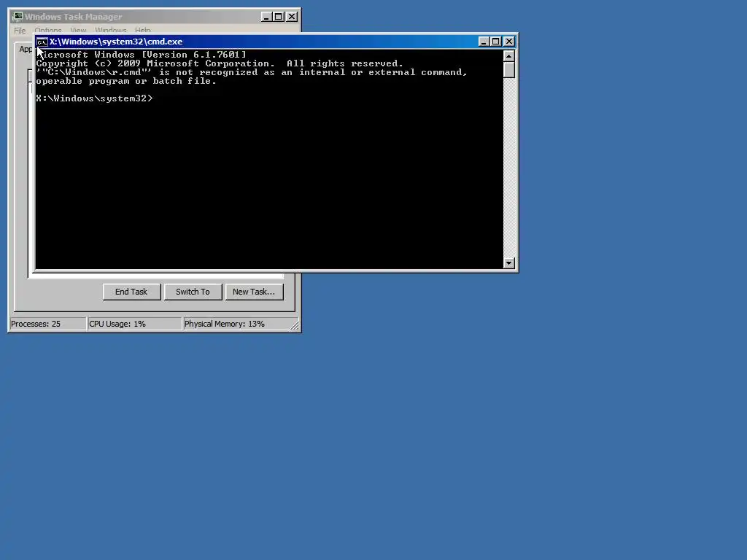The image size is (747, 560).
Task: Click the 'operable program or batch file.' line
Action: click(x=126, y=82)
